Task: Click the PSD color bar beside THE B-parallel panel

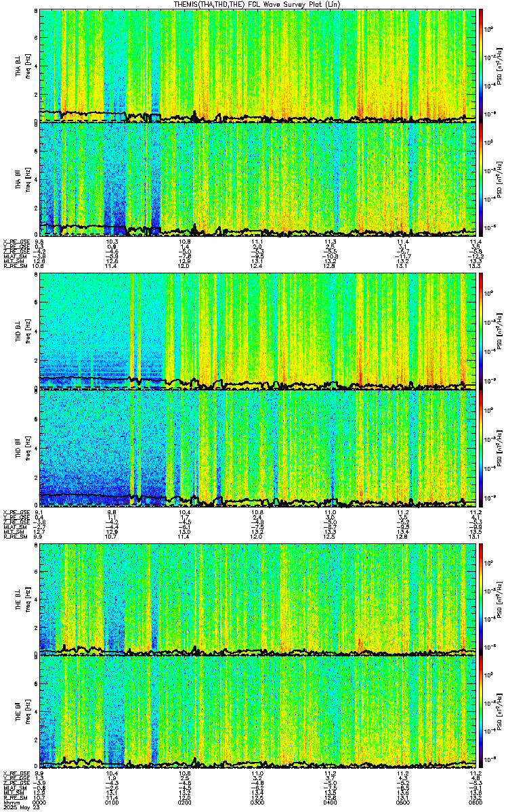Action: click(481, 713)
